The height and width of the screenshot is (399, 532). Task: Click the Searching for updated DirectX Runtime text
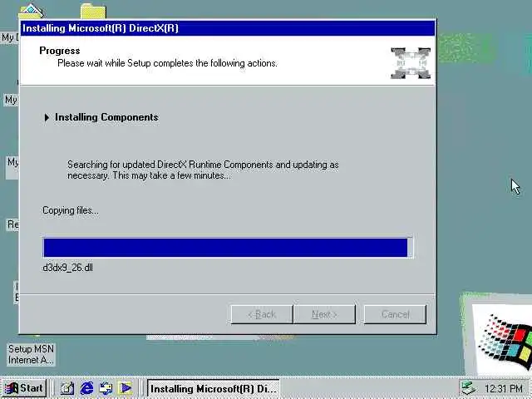[x=203, y=170]
